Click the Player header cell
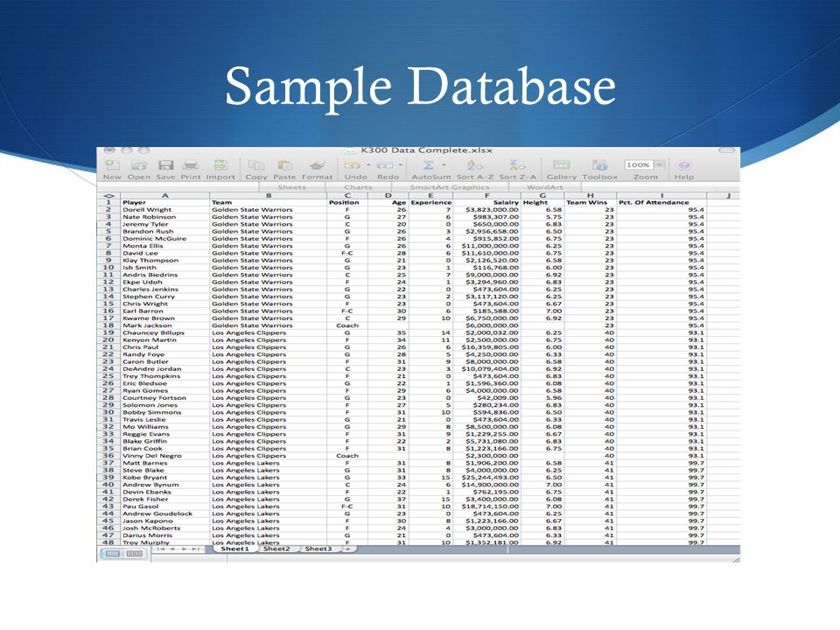 pyautogui.click(x=165, y=202)
